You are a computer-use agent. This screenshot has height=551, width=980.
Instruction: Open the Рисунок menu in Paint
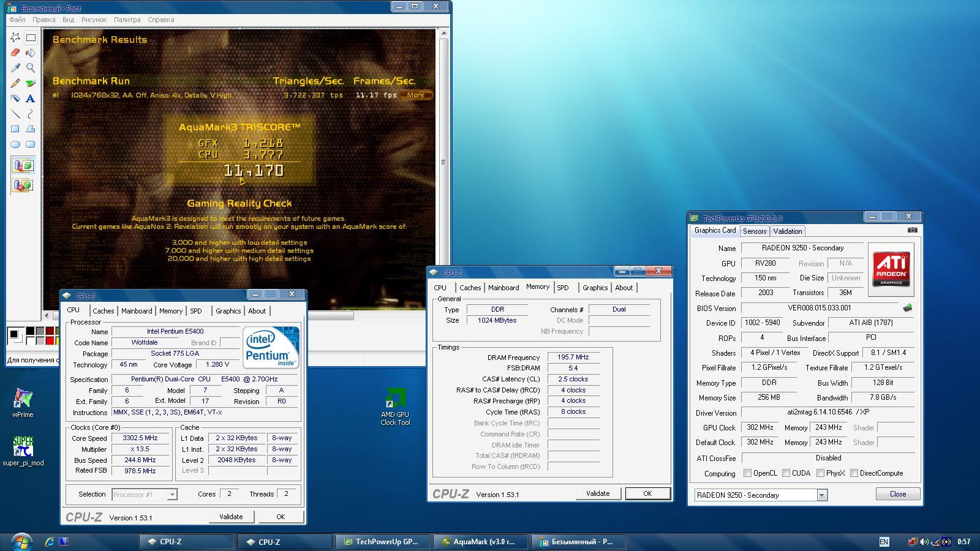[x=94, y=20]
